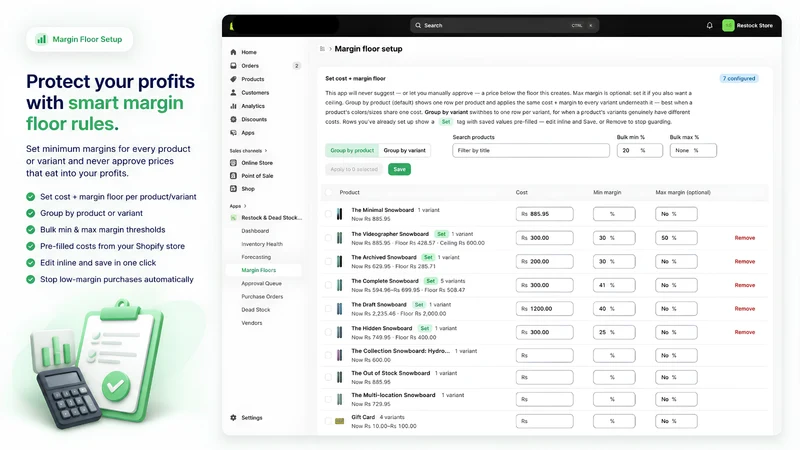
Task: Edit The Videographer Snowboard max margin field
Action: (x=676, y=238)
